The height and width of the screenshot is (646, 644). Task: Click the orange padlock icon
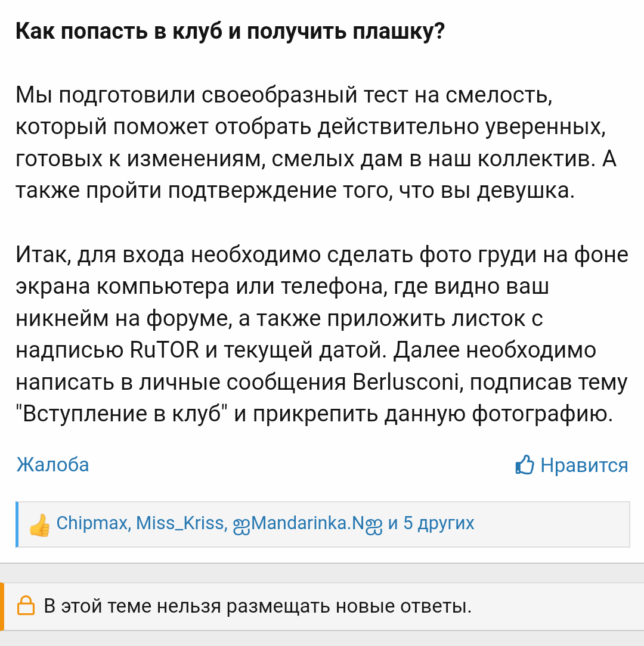coord(26,606)
